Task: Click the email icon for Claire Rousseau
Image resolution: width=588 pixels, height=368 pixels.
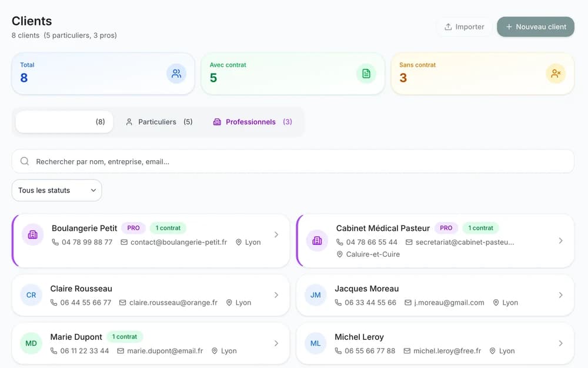Action: click(123, 303)
